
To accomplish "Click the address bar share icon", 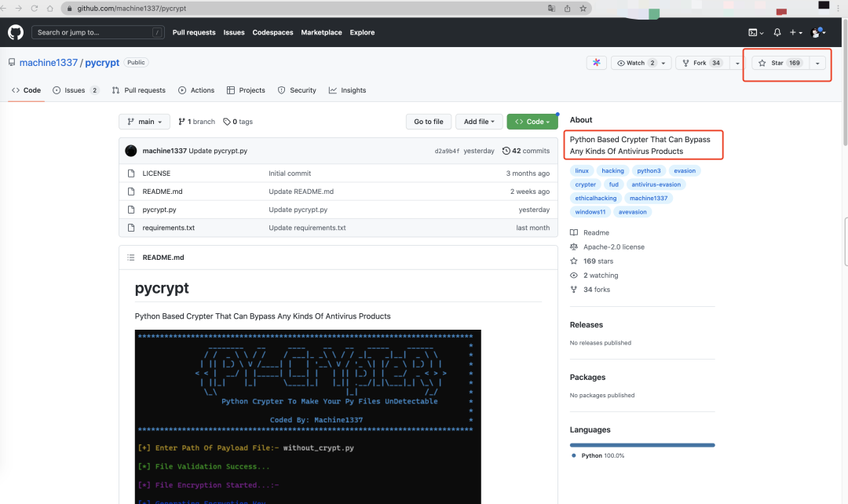I will pyautogui.click(x=568, y=8).
